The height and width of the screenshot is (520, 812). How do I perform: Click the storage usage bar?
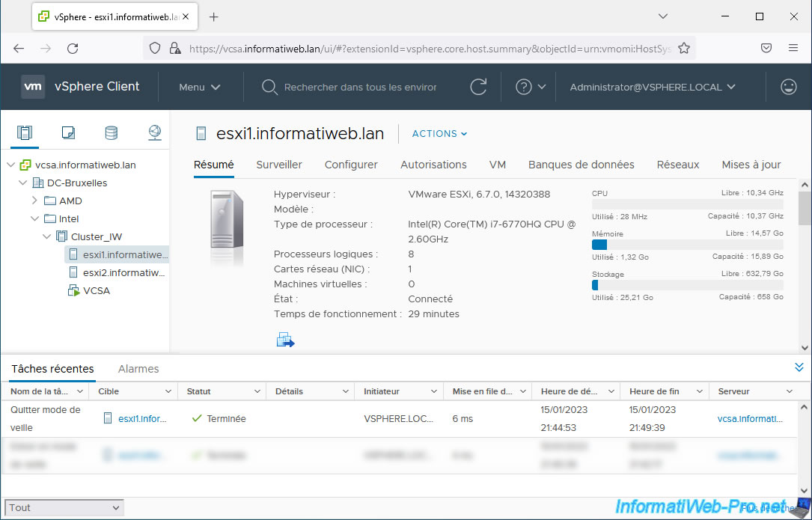pyautogui.click(x=687, y=285)
